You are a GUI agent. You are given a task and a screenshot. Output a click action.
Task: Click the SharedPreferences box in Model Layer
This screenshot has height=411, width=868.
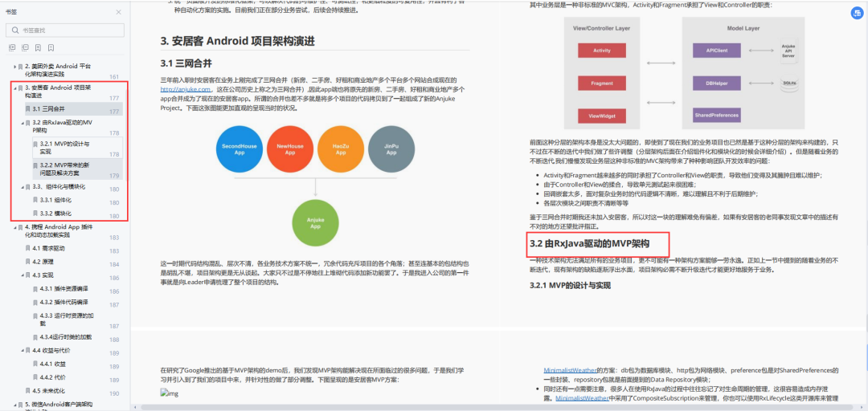(716, 116)
